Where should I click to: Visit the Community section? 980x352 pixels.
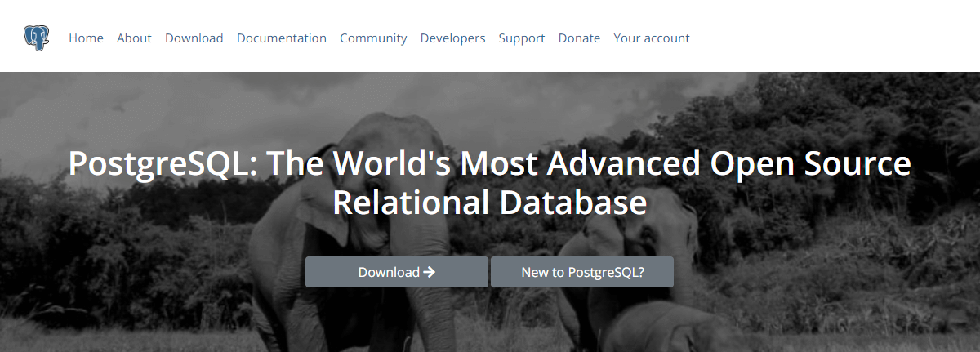click(373, 38)
